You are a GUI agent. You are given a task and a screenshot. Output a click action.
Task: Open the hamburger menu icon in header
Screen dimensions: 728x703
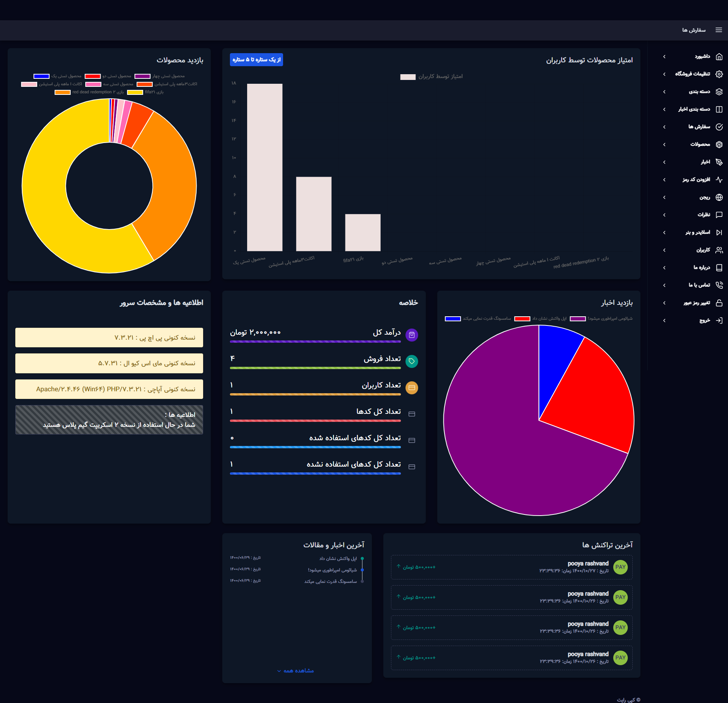pyautogui.click(x=718, y=30)
